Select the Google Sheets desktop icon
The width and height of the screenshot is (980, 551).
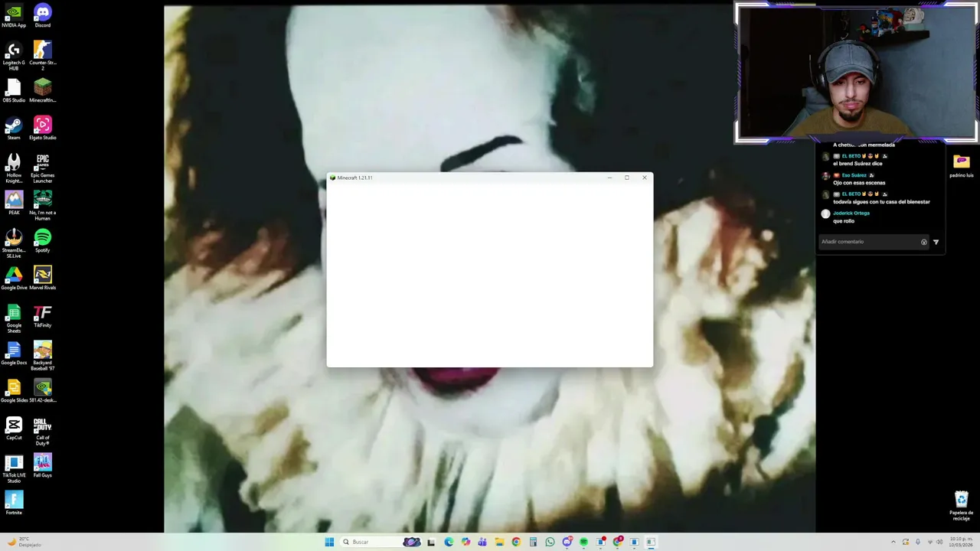[x=14, y=318]
